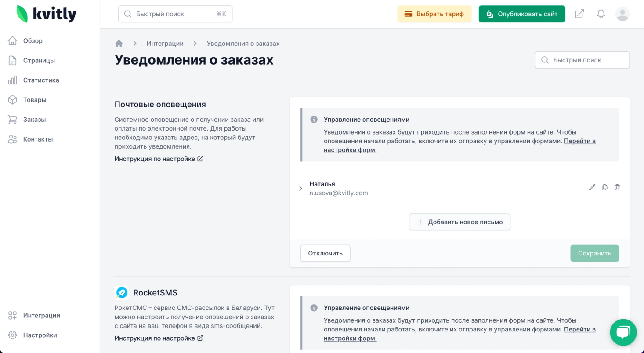Open the chat support widget
This screenshot has height=353, width=644.
623,332
